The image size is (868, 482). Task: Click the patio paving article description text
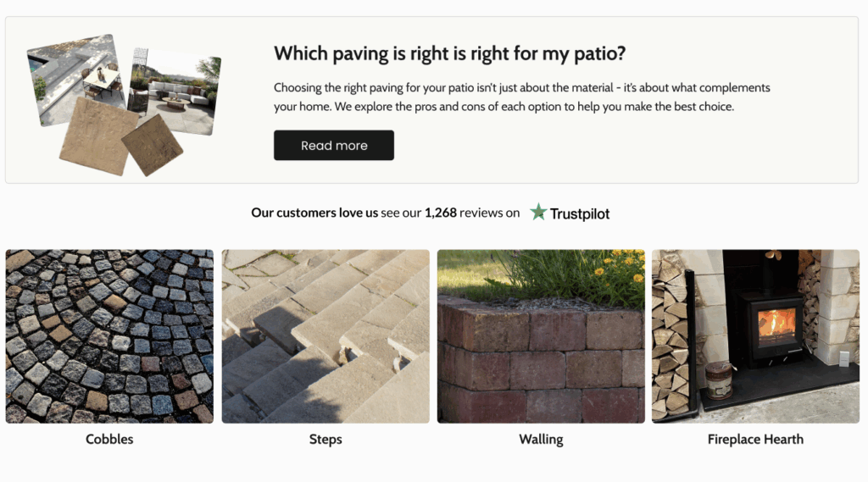pos(521,97)
